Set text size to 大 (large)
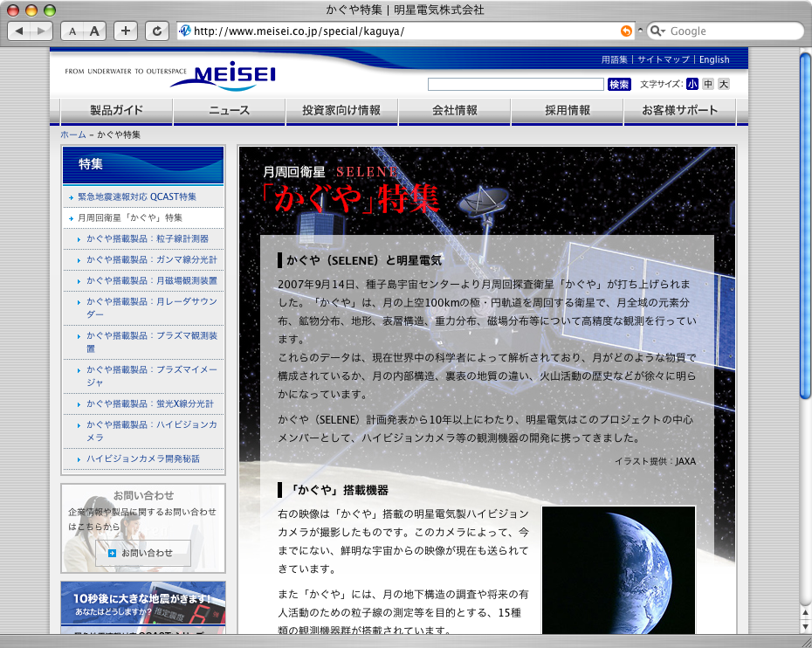The width and height of the screenshot is (812, 648). coord(724,84)
